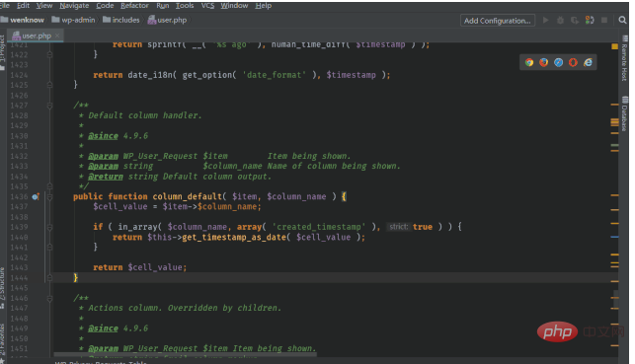Open Search Everywhere magnifier icon

click(622, 20)
